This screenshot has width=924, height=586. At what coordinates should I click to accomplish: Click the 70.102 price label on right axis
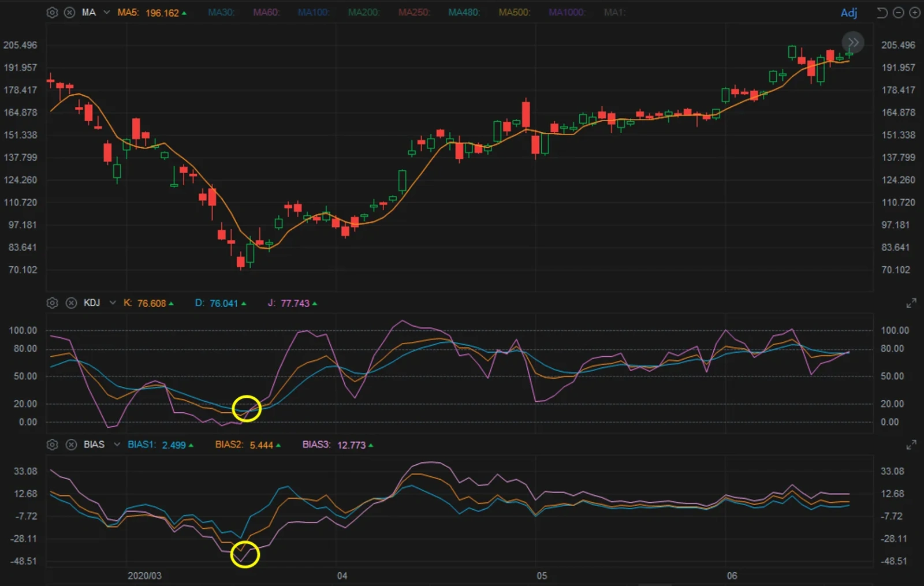pyautogui.click(x=896, y=270)
